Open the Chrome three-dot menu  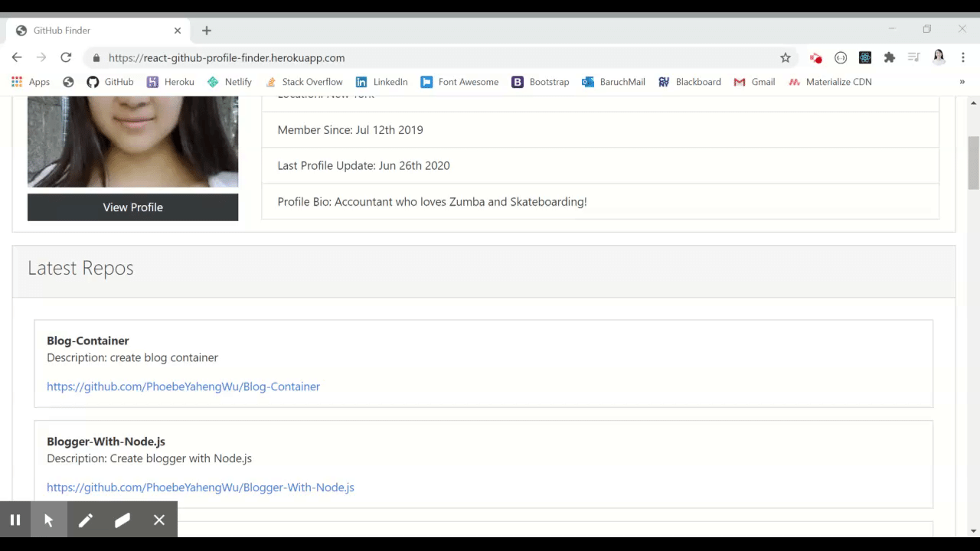(963, 57)
